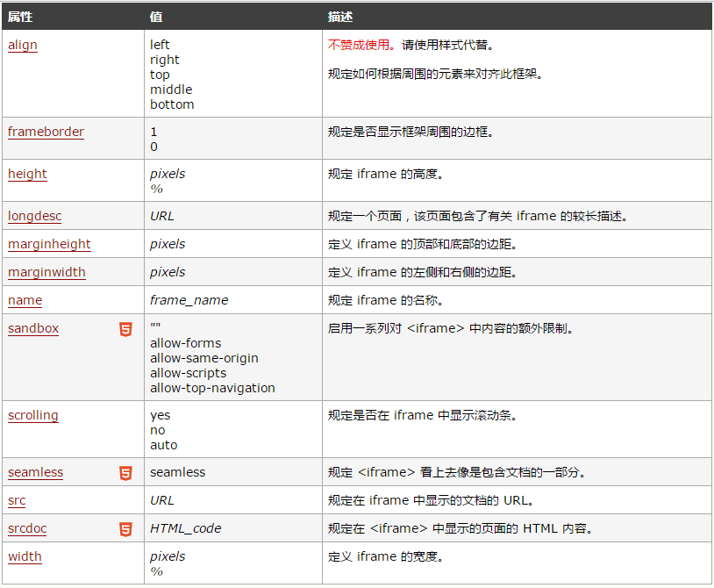Screen dimensions: 714x588
Task: Click the HTML5 icon beside srcdoc
Action: click(125, 529)
